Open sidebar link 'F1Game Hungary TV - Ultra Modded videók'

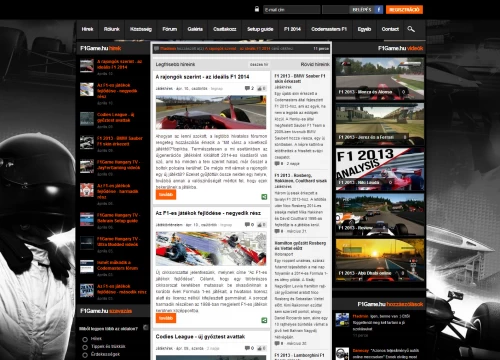pos(118,242)
